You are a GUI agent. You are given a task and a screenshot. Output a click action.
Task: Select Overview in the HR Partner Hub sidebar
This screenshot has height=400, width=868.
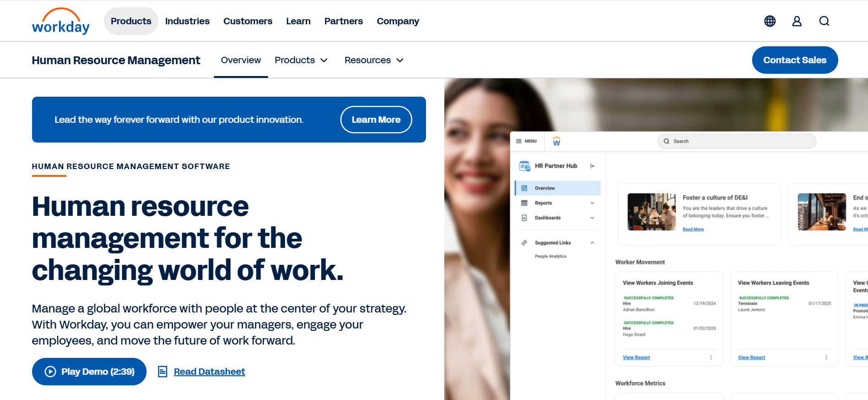coord(557,188)
